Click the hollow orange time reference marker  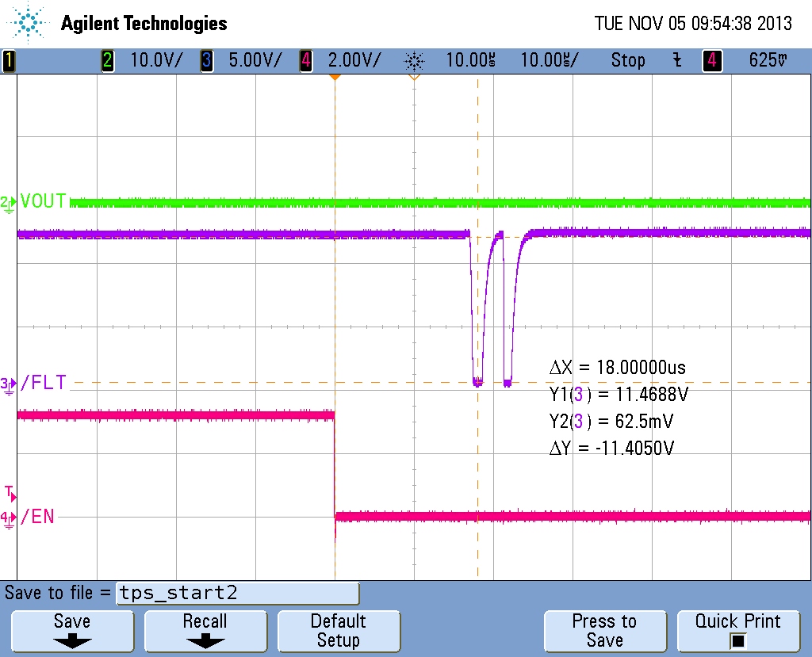[x=414, y=77]
